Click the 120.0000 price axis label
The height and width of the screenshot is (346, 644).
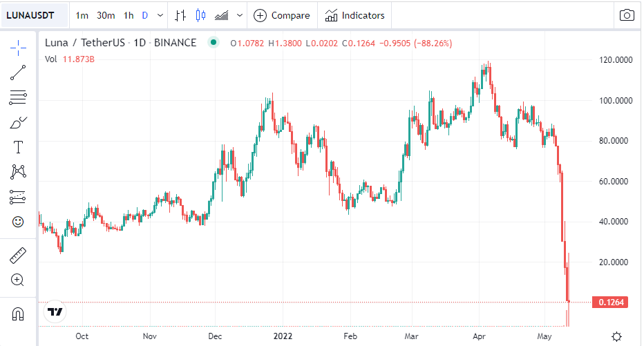[616, 60]
